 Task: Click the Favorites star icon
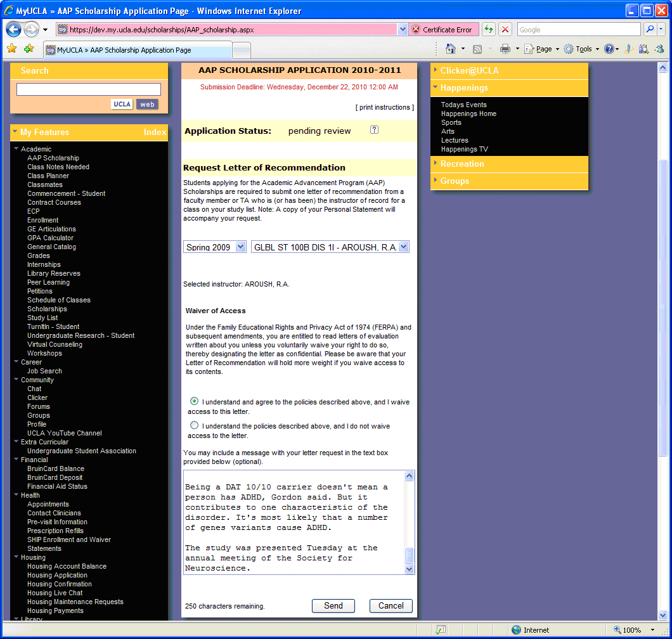tap(11, 49)
